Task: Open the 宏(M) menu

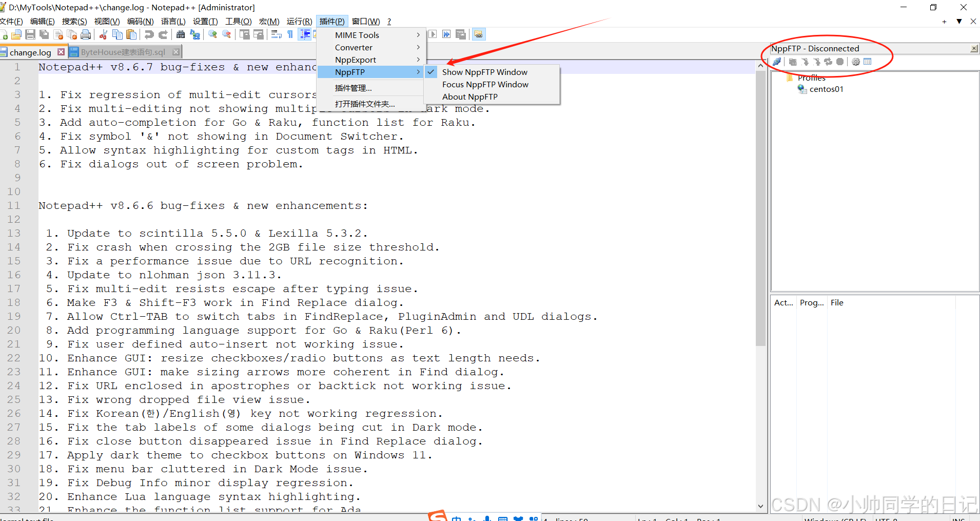Action: pyautogui.click(x=269, y=21)
